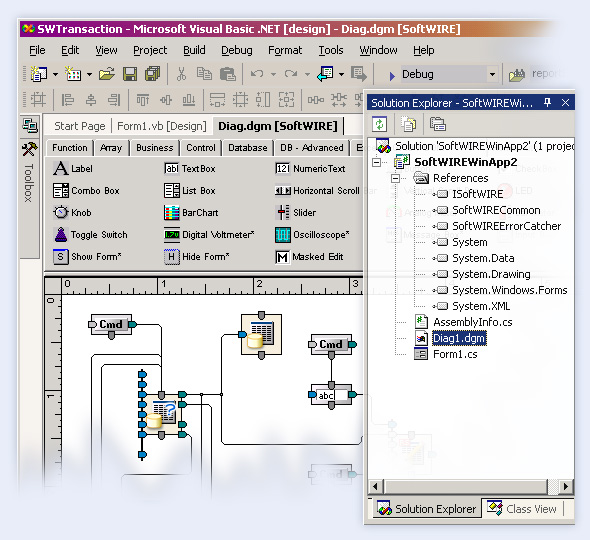Click the Paste clipboard icon
590x540 pixels.
click(228, 74)
